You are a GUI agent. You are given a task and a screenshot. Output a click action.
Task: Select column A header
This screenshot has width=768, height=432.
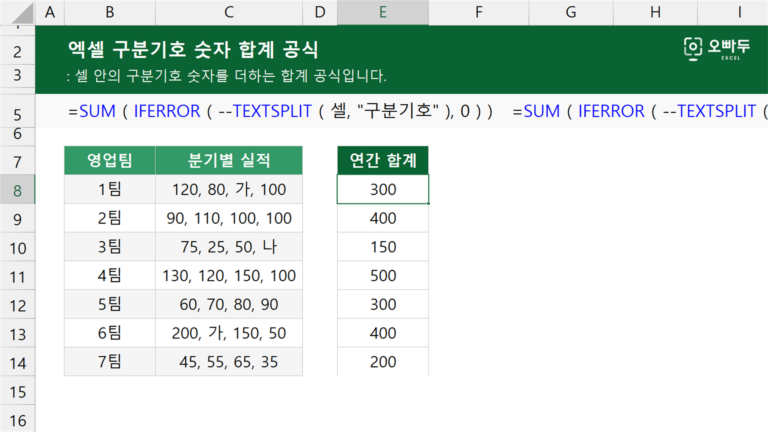(50, 12)
